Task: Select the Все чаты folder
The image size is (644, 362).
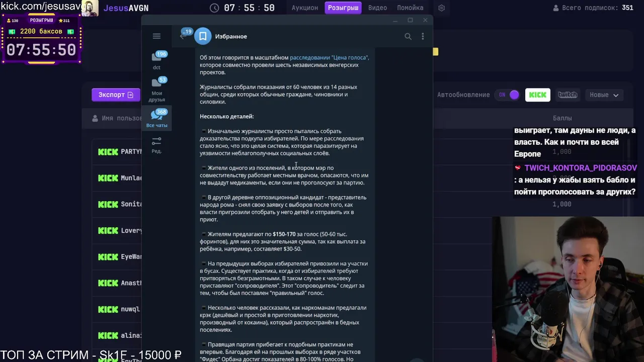Action: tap(156, 119)
